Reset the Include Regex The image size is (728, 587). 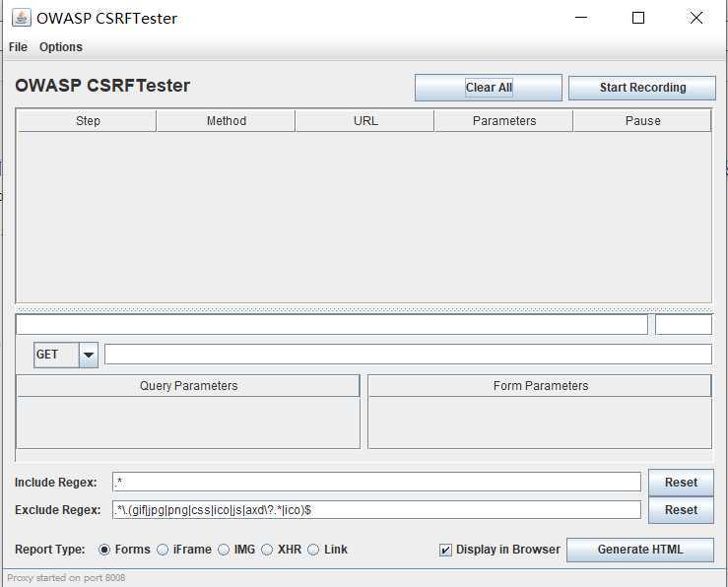681,483
